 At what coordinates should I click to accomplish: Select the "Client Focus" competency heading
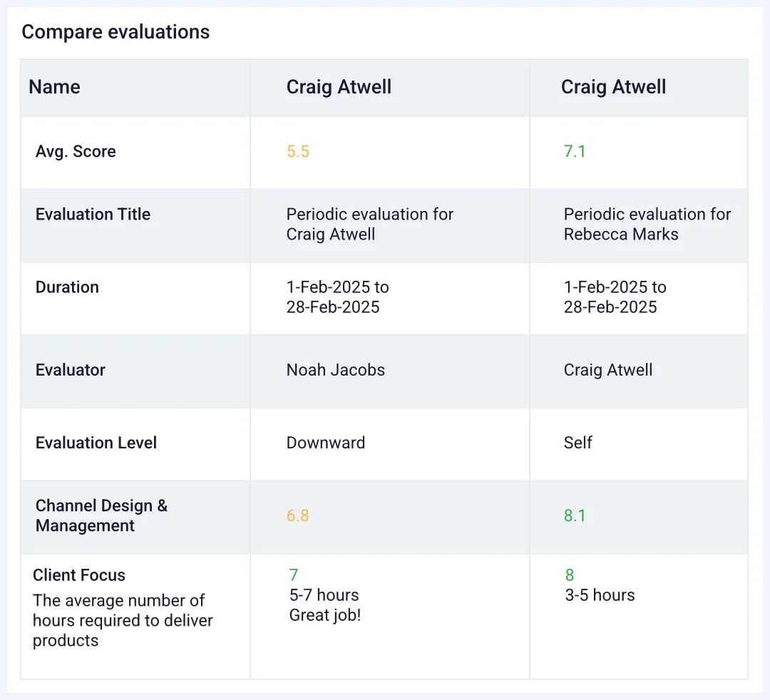pyautogui.click(x=79, y=575)
